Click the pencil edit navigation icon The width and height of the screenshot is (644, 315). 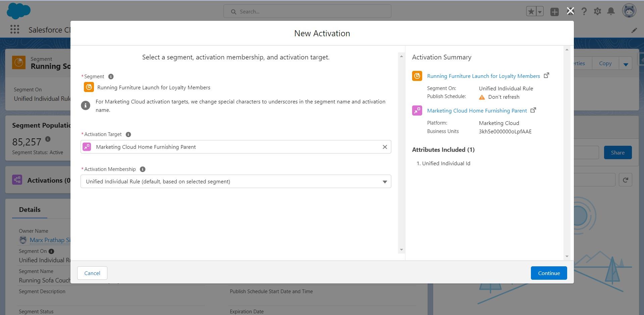click(x=634, y=30)
